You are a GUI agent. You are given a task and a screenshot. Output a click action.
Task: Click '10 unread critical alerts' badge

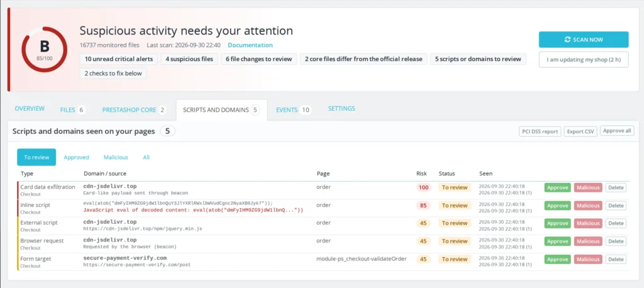pyautogui.click(x=119, y=59)
